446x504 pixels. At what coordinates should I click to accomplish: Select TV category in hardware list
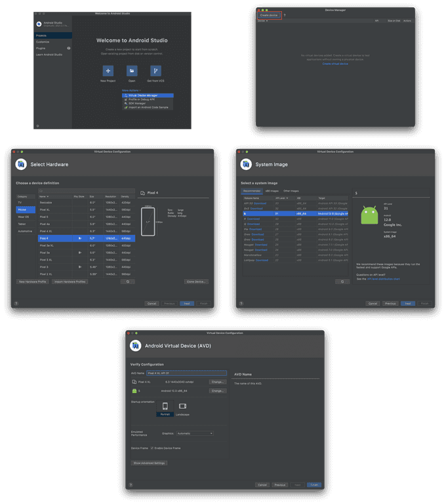[26, 203]
